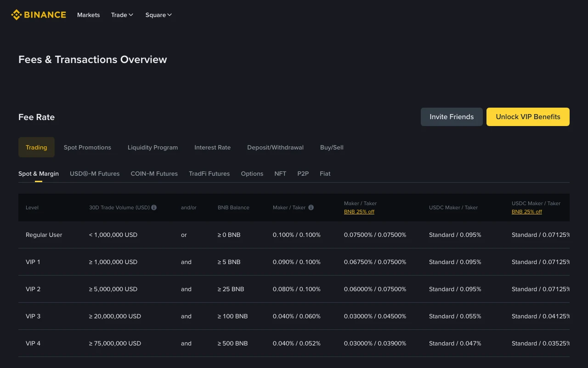Click the '0.06000% / 0.07500%' discounted fee

coord(375,289)
